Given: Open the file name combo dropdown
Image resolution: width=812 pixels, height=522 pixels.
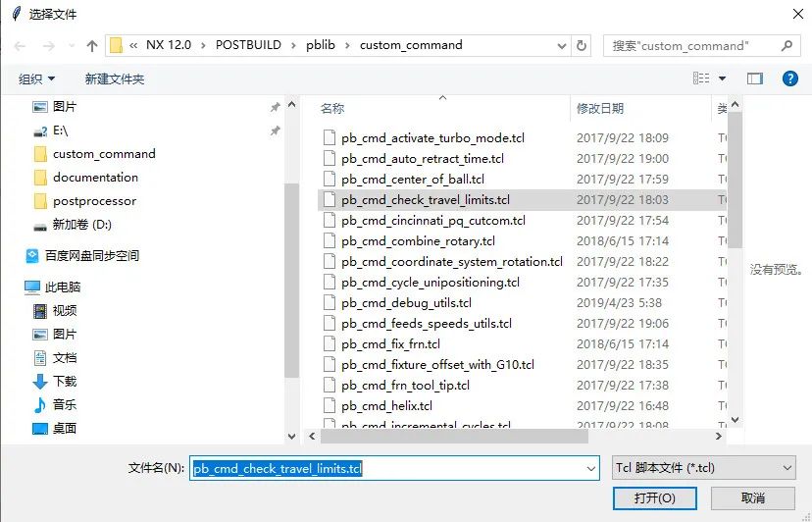Looking at the screenshot, I should tap(591, 469).
